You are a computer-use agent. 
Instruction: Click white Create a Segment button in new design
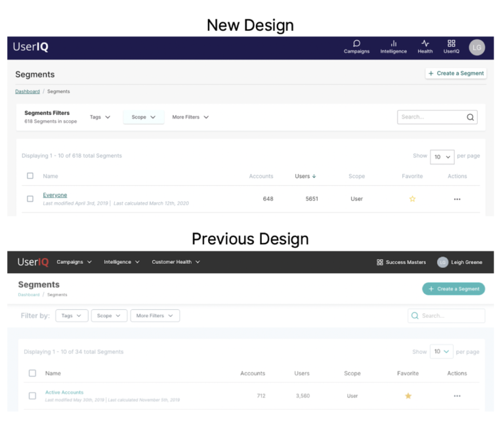click(456, 74)
